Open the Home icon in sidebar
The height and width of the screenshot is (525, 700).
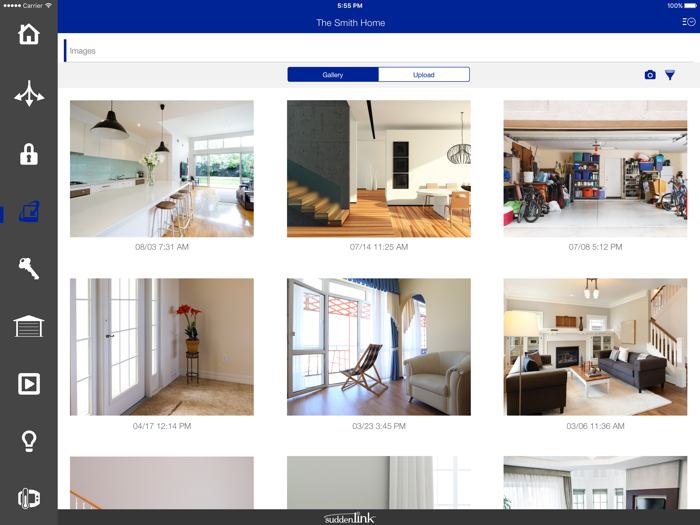click(x=29, y=34)
